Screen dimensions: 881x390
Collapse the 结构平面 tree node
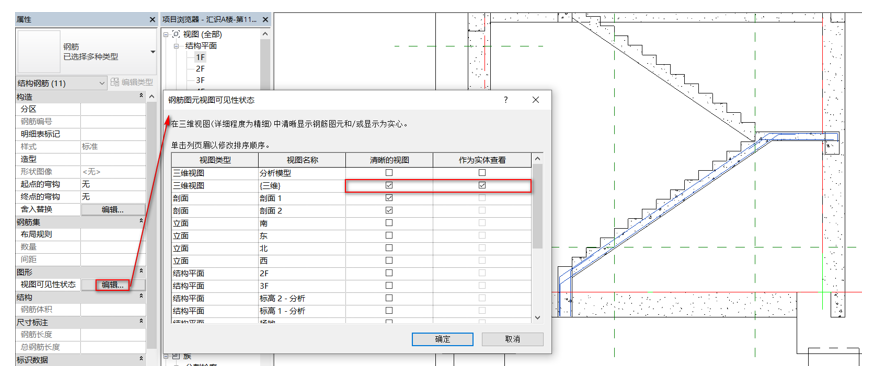(176, 46)
